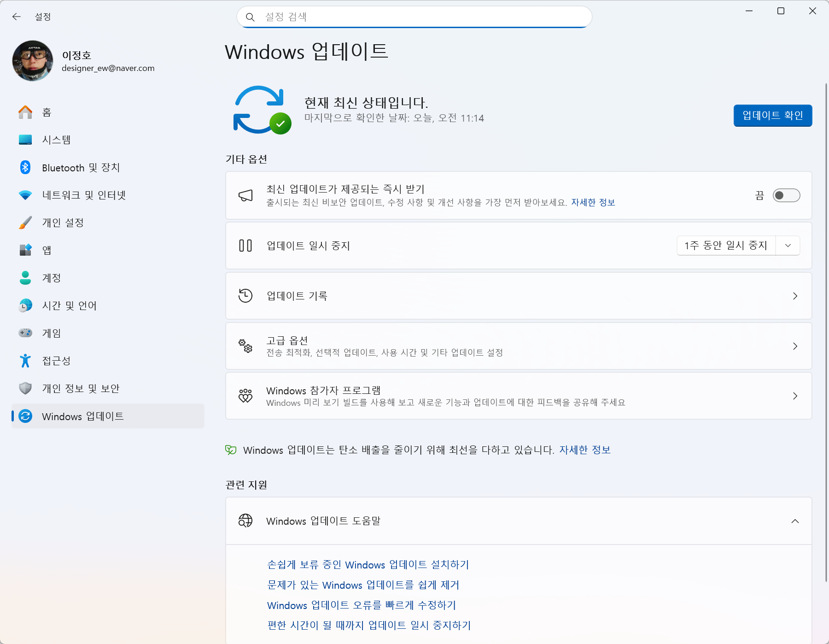Click the 설정 검색 input field
829x644 pixels.
(414, 17)
